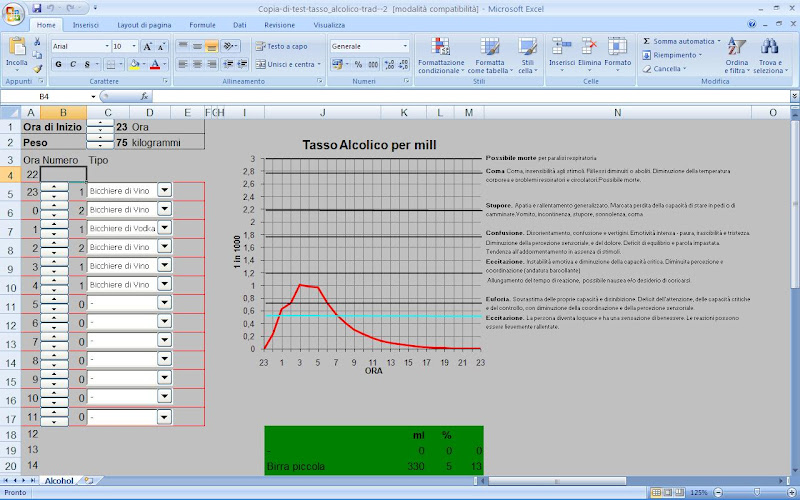
Task: Toggle underline S button
Action: pyautogui.click(x=87, y=64)
